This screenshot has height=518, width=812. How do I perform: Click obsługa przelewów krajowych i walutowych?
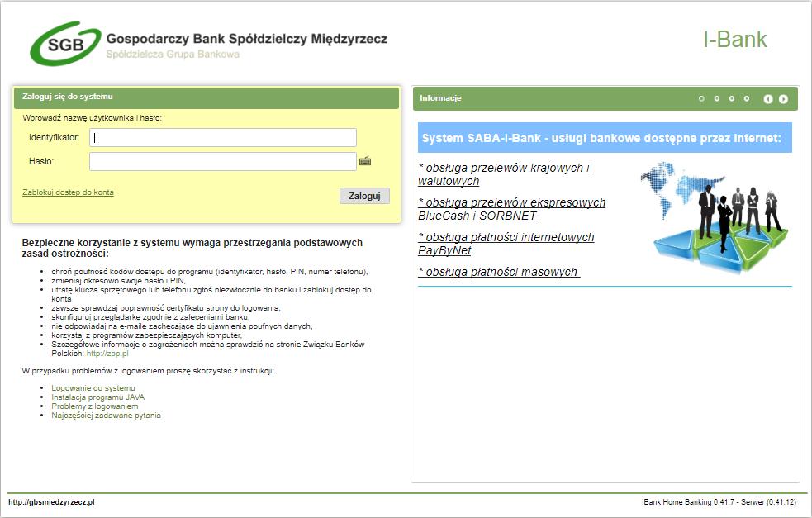503,174
